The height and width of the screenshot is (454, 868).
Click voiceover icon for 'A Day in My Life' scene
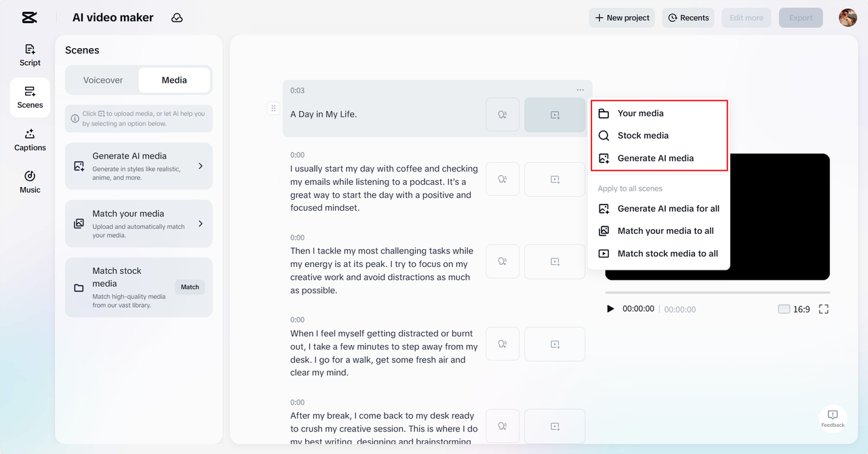[x=502, y=115]
